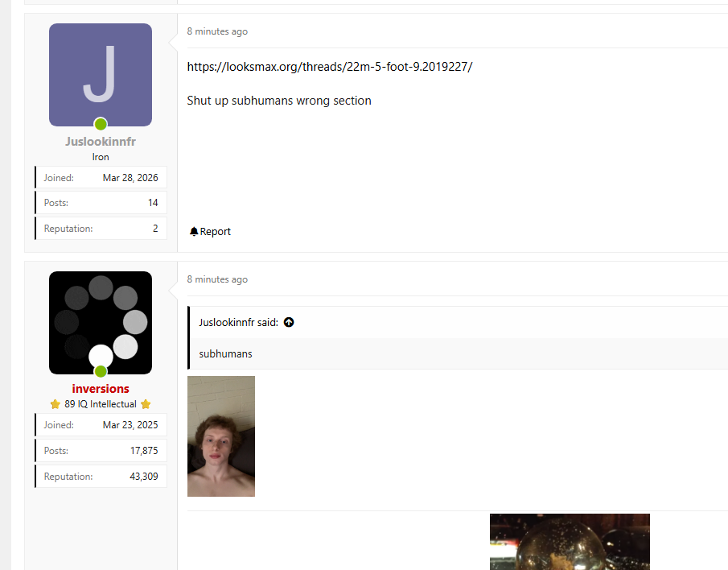Click inversions' reputation value 43,309
Image resolution: width=728 pixels, height=570 pixels.
point(144,477)
